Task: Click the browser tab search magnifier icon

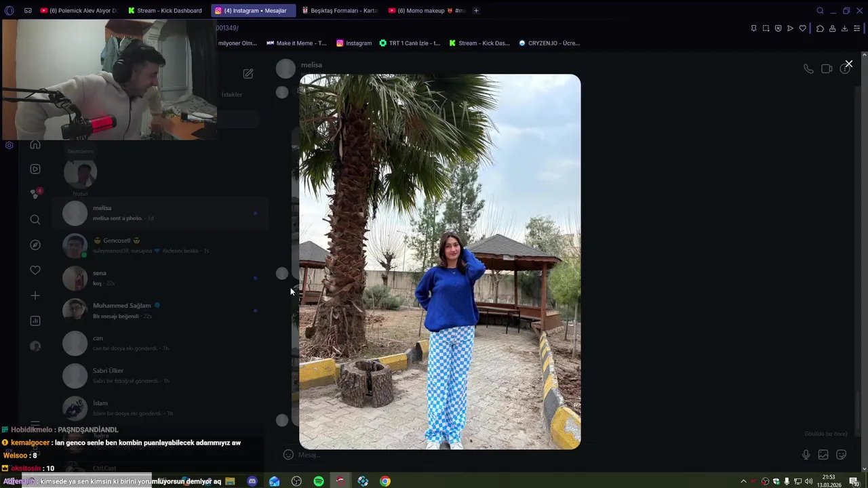Action: coord(820,11)
